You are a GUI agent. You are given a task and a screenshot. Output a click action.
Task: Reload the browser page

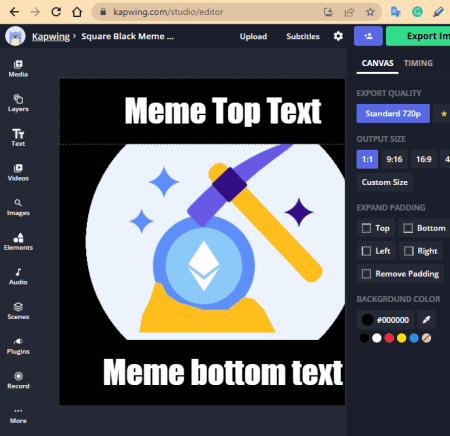pyautogui.click(x=56, y=12)
